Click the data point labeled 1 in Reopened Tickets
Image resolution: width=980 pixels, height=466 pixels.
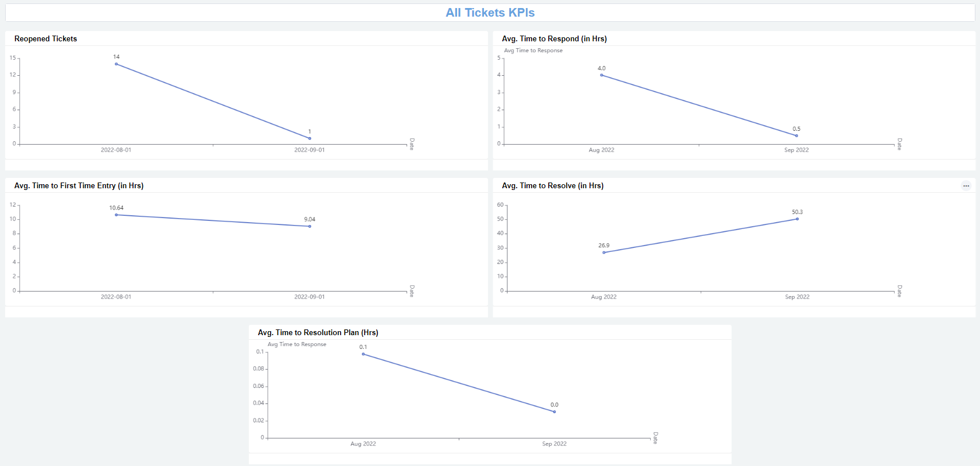click(310, 138)
